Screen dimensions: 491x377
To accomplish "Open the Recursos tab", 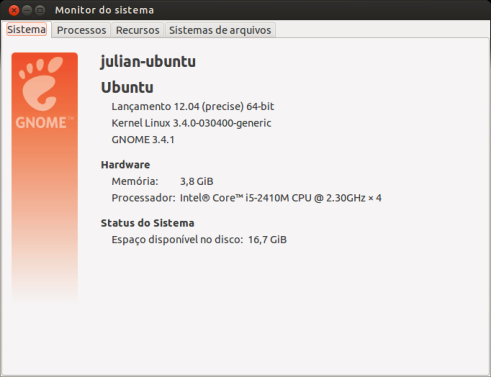I will pos(137,30).
